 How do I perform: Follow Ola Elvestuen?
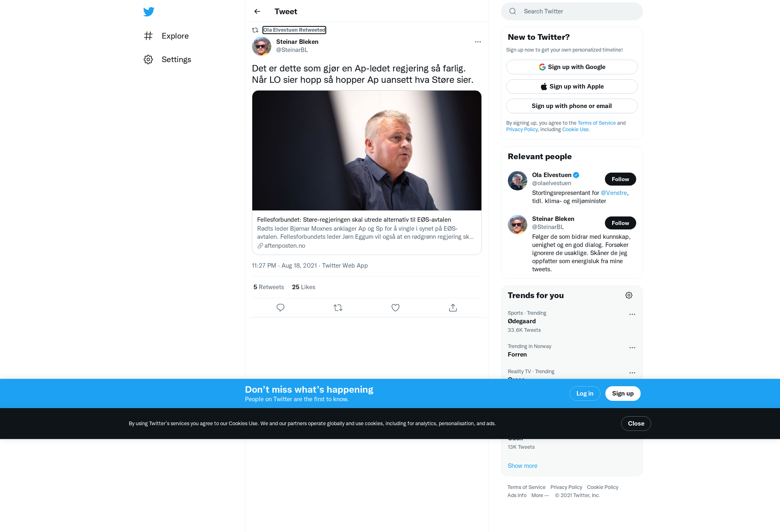click(x=620, y=179)
